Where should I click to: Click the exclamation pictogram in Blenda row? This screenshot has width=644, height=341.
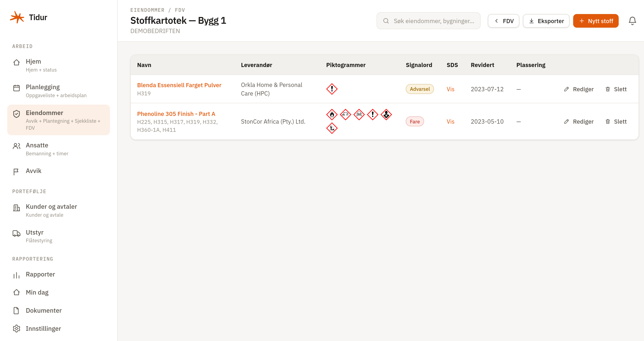point(332,89)
